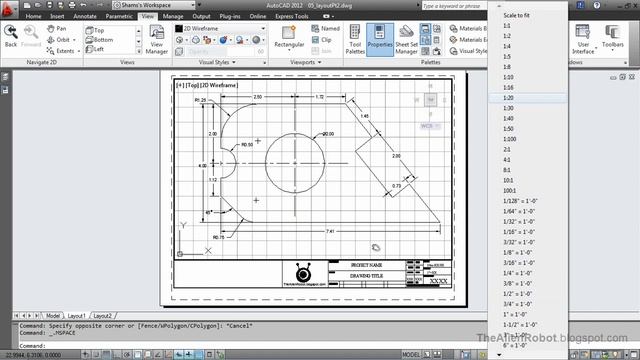This screenshot has height=360, width=640.
Task: Expand the Viewports panel title
Action: point(306,62)
